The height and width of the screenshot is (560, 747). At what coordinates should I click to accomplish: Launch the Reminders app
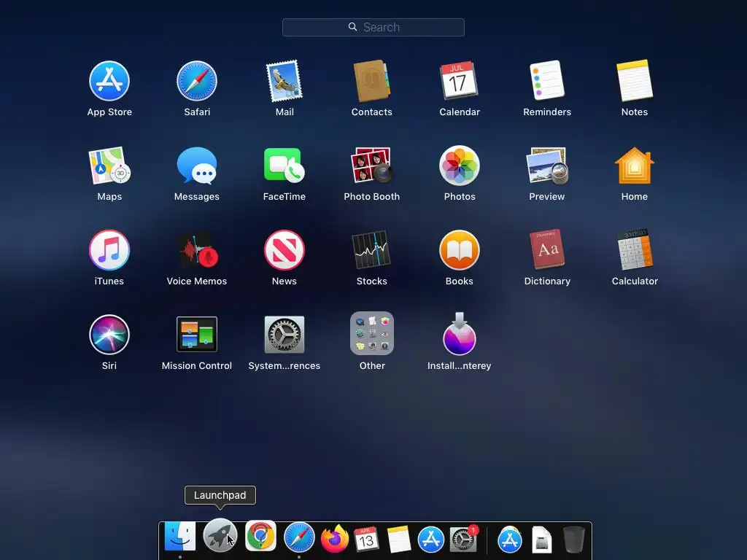[547, 80]
